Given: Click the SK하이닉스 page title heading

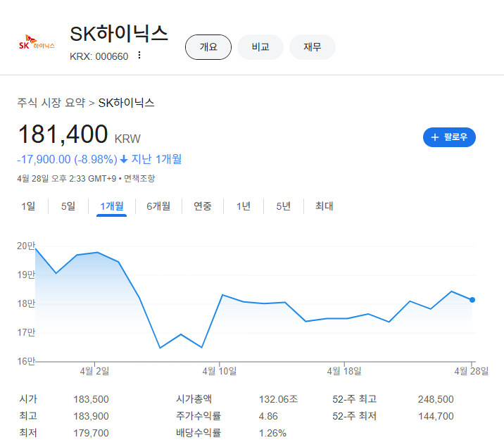Looking at the screenshot, I should click(x=119, y=33).
